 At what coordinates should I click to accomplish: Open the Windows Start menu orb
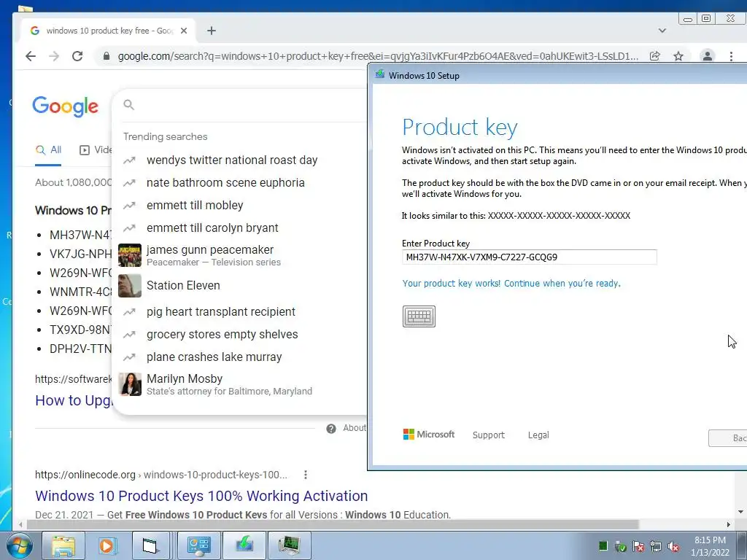[19, 545]
